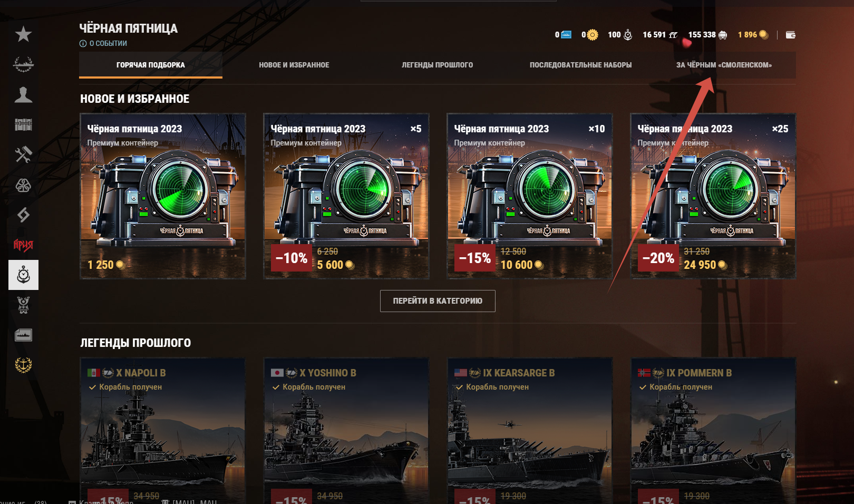Open the ship silhouette sidebar icon
This screenshot has width=854, height=504.
23,64
